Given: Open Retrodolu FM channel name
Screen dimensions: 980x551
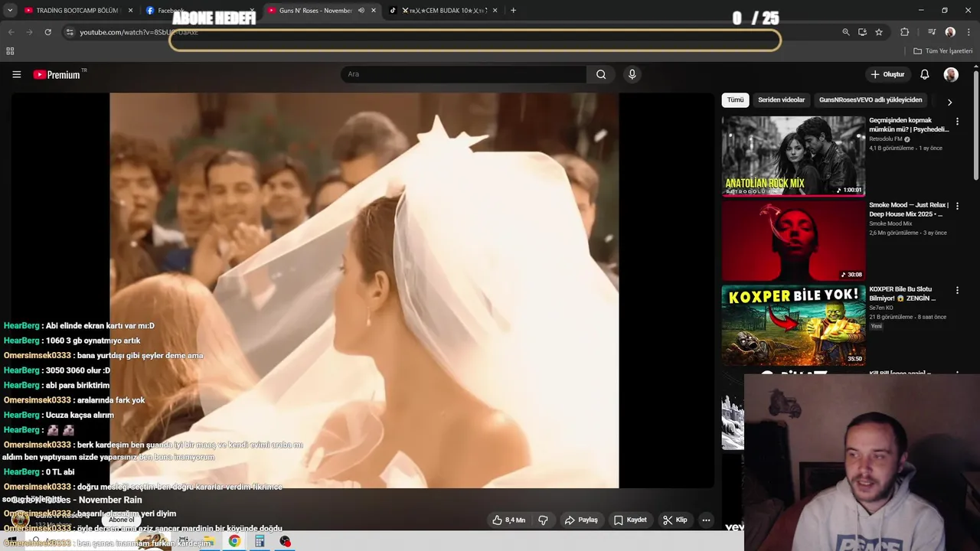Looking at the screenshot, I should [886, 139].
